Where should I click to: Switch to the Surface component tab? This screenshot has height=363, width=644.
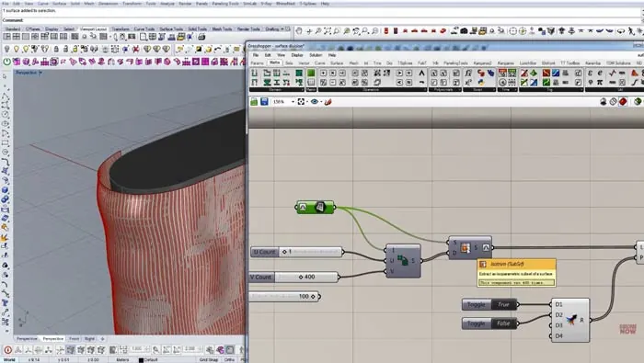pyautogui.click(x=337, y=63)
